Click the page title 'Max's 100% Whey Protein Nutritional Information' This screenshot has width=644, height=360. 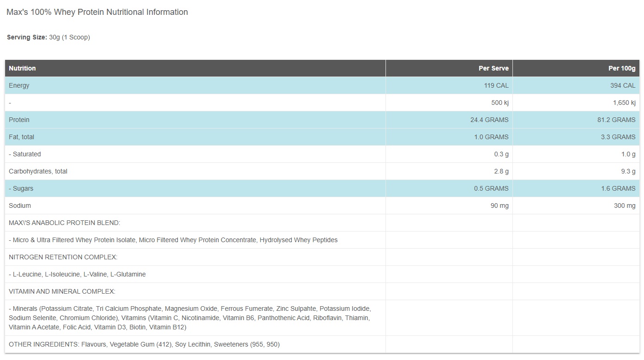point(97,12)
